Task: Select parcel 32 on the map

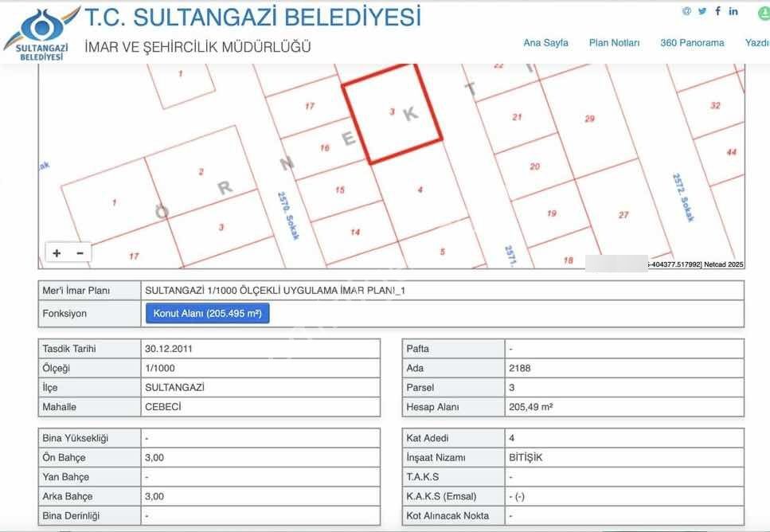Action: [715, 105]
